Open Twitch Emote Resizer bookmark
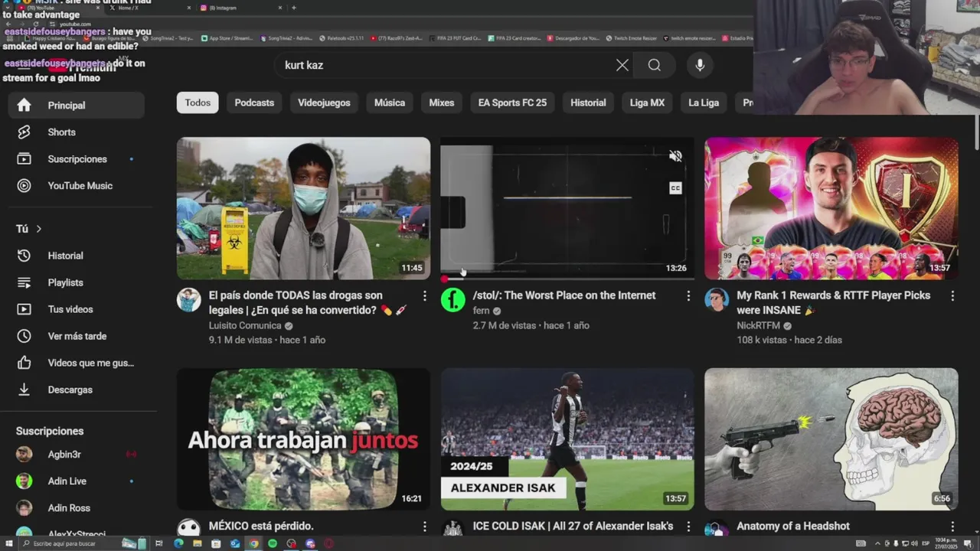This screenshot has height=551, width=980. (x=631, y=37)
